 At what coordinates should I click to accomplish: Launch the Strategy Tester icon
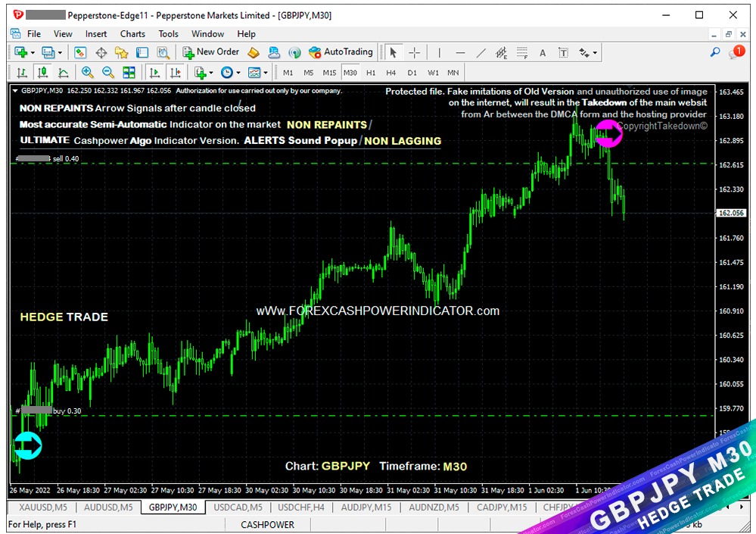click(163, 52)
